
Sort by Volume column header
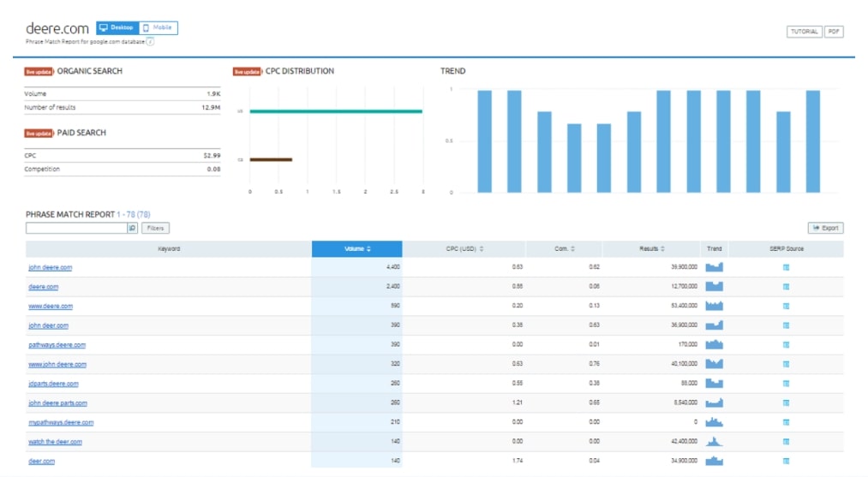(x=357, y=249)
